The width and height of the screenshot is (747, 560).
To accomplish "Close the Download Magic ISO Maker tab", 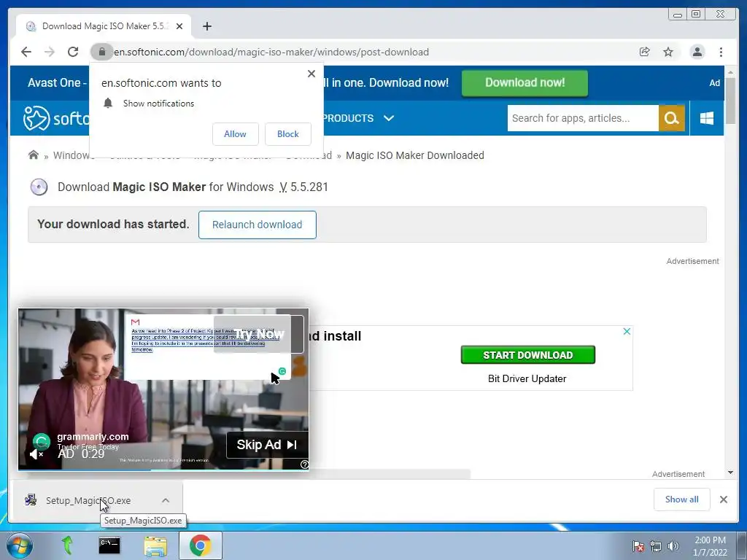I will (x=179, y=26).
